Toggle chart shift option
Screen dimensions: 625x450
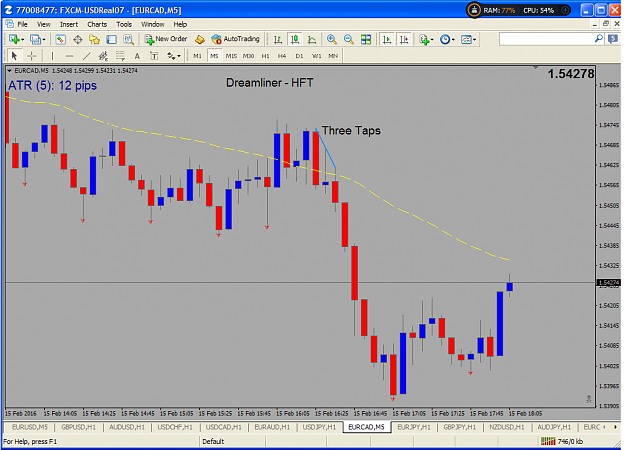coord(404,39)
